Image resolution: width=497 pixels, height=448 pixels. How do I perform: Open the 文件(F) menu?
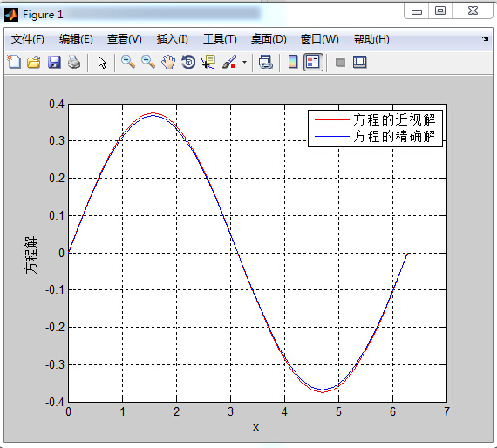tap(28, 39)
